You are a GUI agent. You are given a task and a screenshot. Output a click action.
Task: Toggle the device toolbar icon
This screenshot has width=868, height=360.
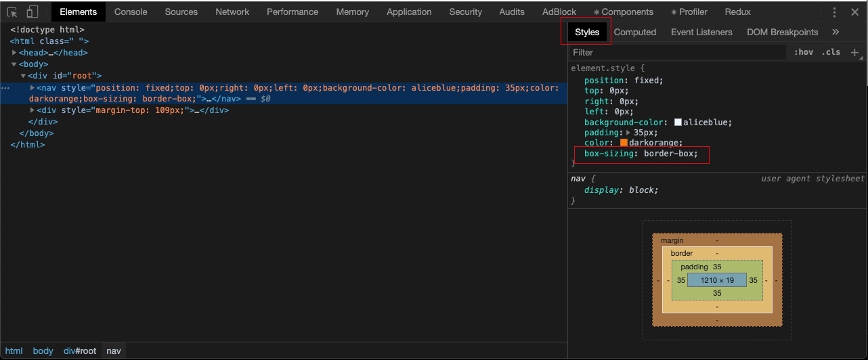(x=32, y=12)
